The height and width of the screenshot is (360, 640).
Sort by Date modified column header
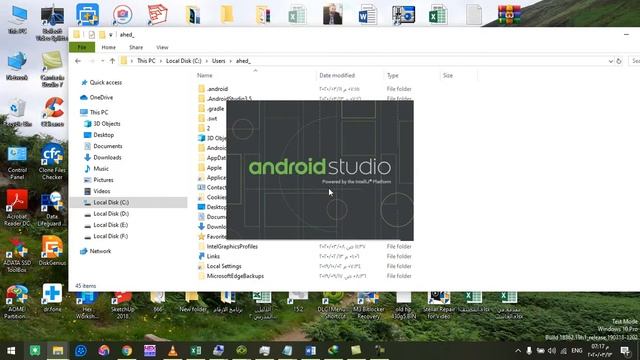[337, 76]
